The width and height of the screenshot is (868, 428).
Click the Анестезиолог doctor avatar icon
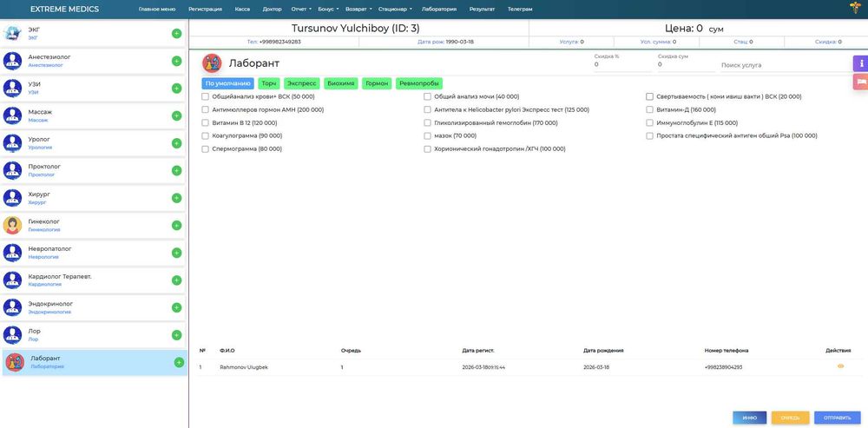(x=12, y=61)
